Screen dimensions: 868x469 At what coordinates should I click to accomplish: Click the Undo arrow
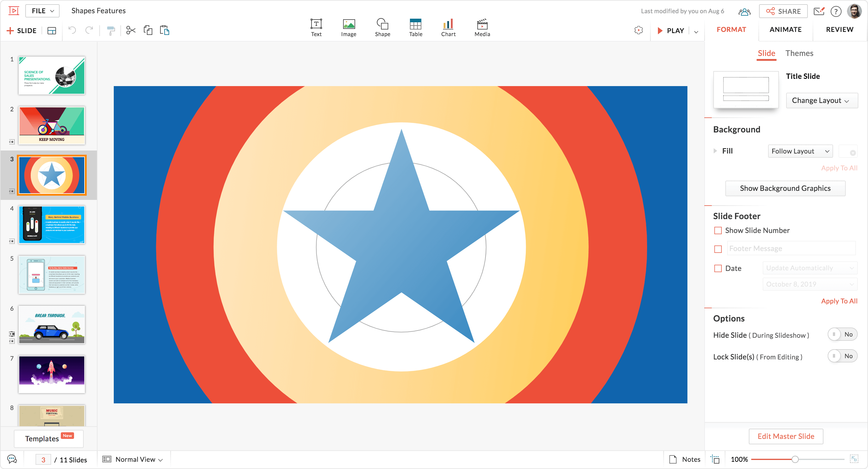coord(72,30)
